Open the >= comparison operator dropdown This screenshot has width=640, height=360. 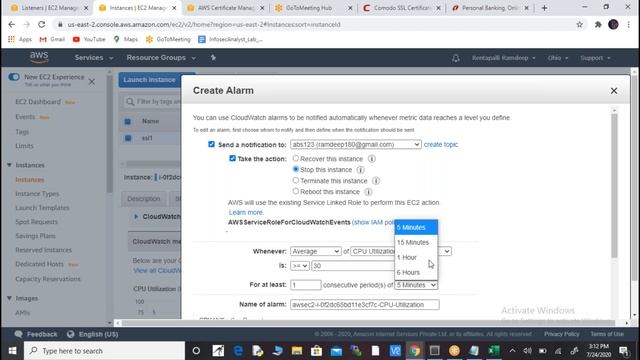click(x=300, y=266)
